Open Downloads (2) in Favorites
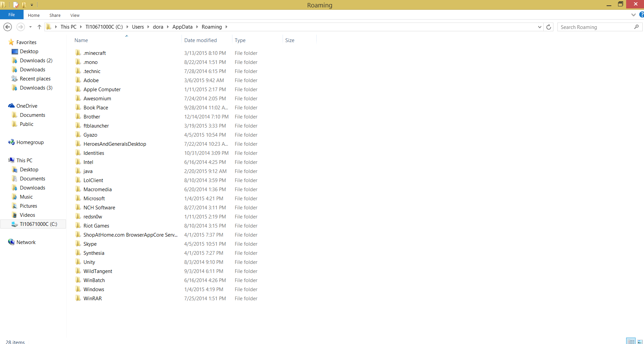The width and height of the screenshot is (644, 344). tap(36, 61)
